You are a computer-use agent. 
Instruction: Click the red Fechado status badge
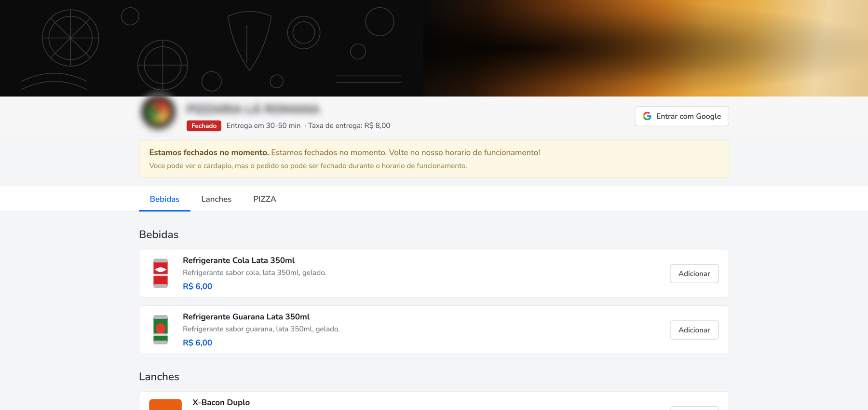(204, 126)
